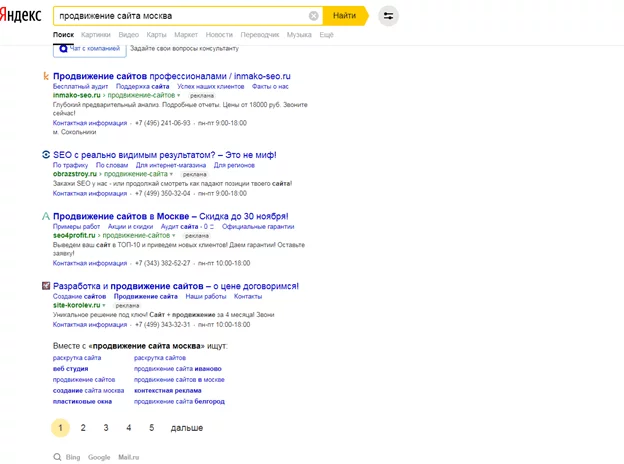Click the inmako-seo.ru favicon

(46, 76)
